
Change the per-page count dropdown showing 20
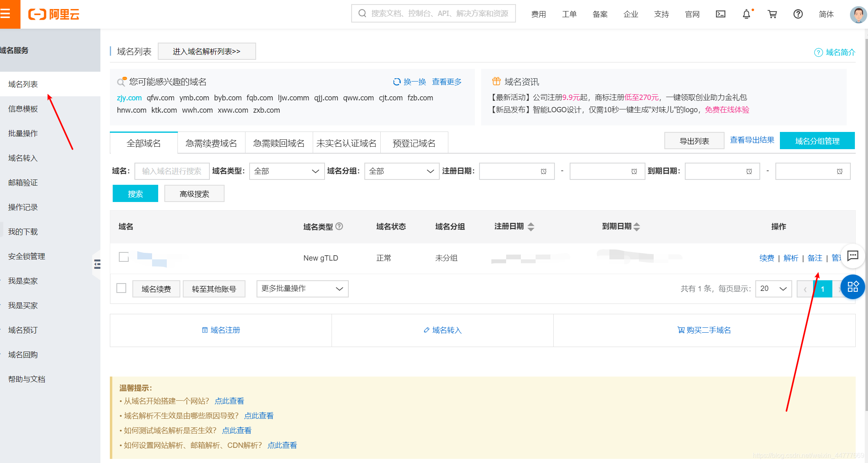click(774, 289)
